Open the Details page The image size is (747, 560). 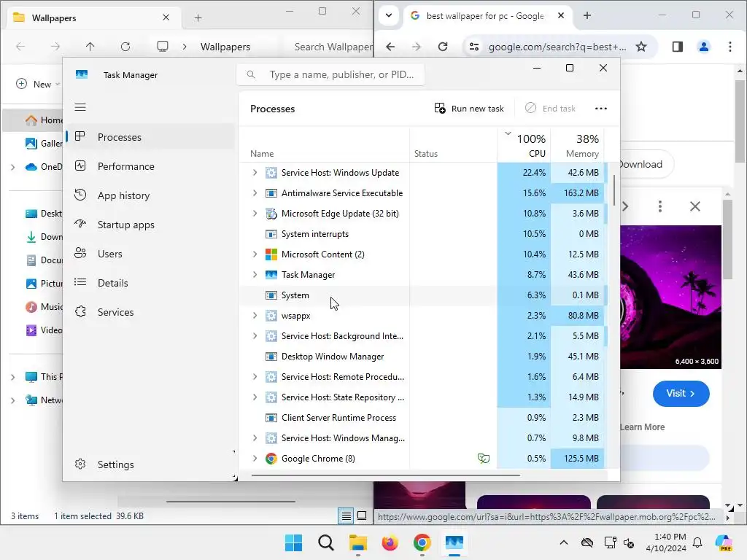(x=149, y=283)
